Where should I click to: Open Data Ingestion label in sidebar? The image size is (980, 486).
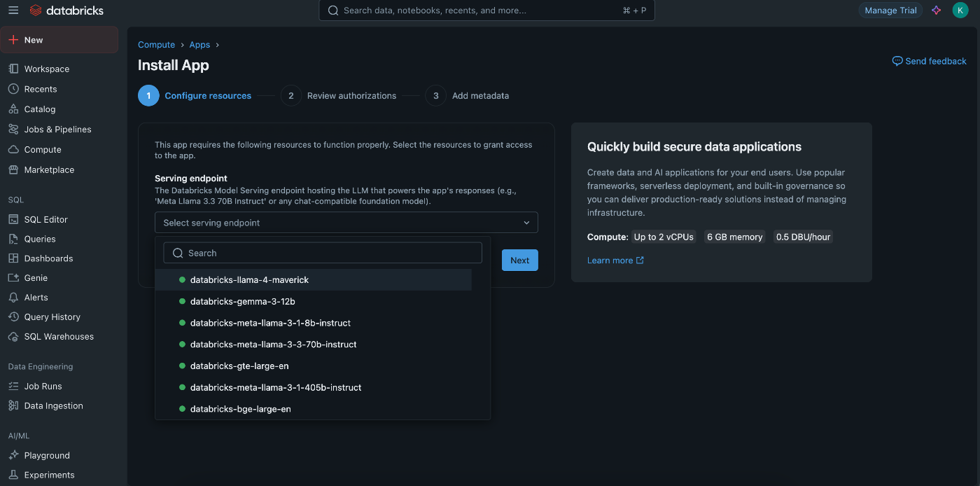(x=54, y=406)
